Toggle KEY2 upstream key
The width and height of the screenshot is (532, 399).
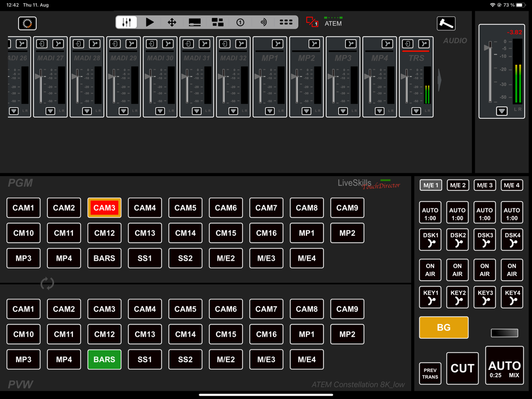coord(458,297)
